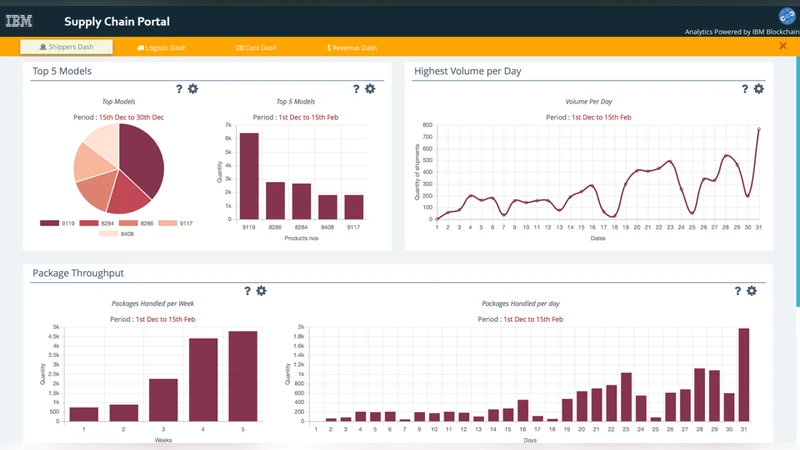Close the orange navigation bar with X
The width and height of the screenshot is (800, 450).
point(782,46)
